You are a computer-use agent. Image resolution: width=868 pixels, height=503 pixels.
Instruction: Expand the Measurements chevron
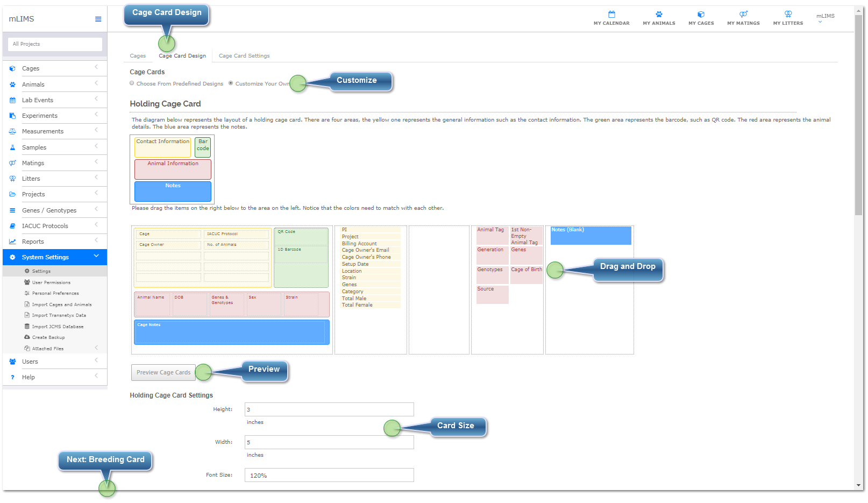click(96, 130)
